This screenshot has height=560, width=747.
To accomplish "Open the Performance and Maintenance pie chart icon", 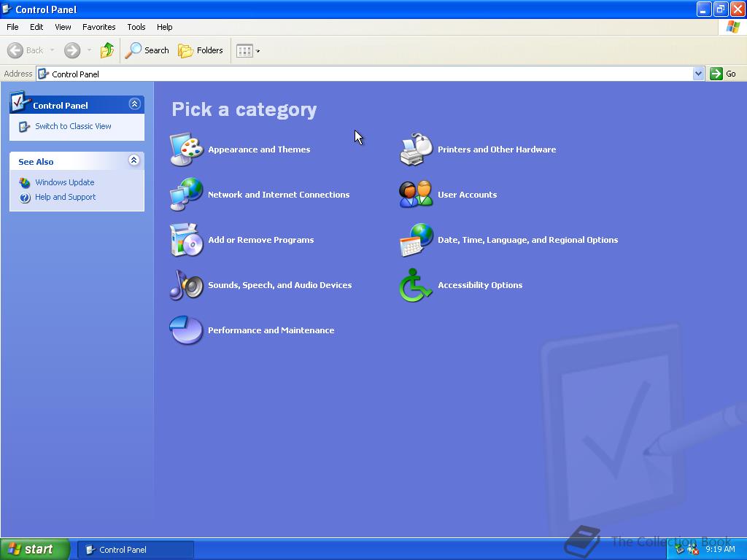I will (186, 330).
